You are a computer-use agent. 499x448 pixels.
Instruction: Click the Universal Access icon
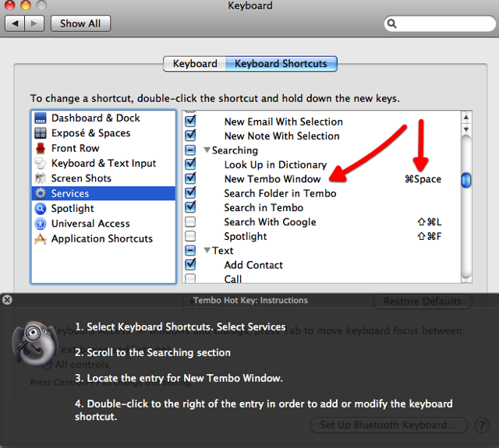click(x=41, y=224)
